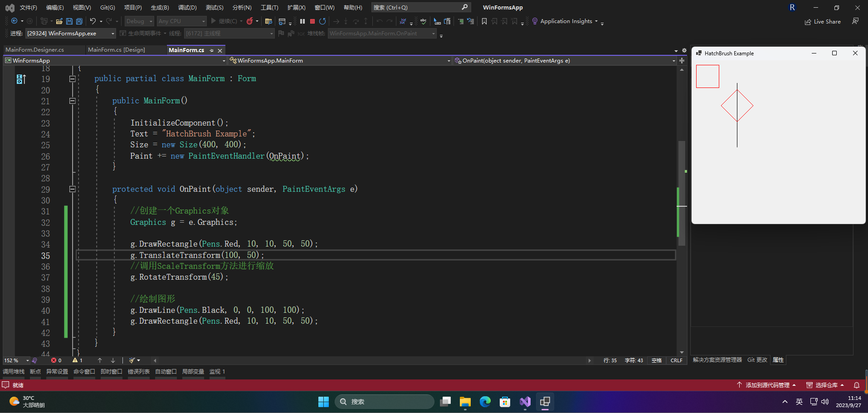Click the Live Share button
868x413 pixels.
822,21
